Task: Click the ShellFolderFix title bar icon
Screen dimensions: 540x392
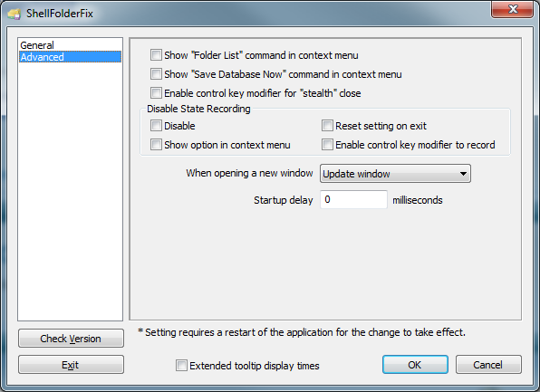Action: (14, 14)
